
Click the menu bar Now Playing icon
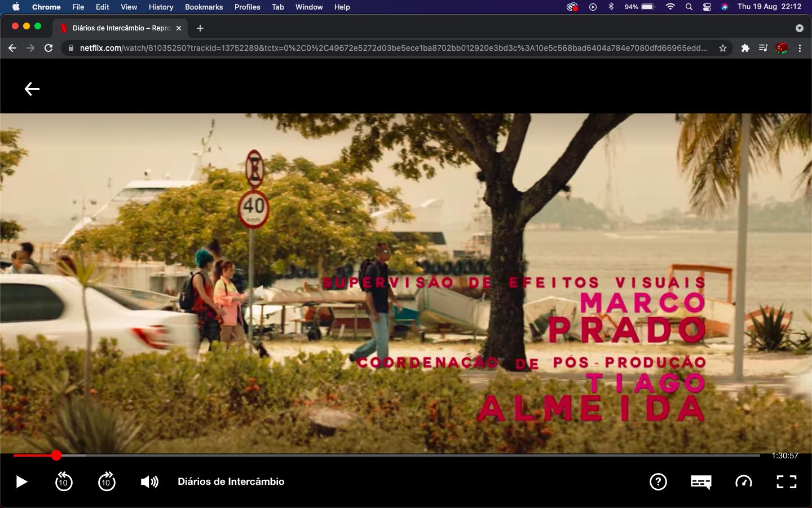tap(593, 7)
